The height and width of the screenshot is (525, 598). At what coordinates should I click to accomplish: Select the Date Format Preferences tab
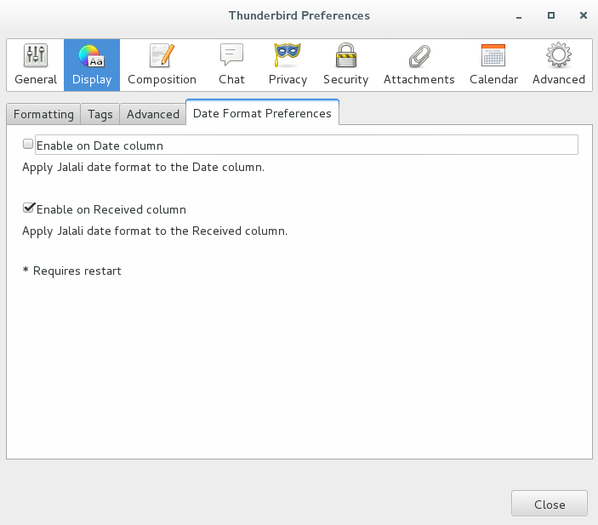click(x=262, y=113)
